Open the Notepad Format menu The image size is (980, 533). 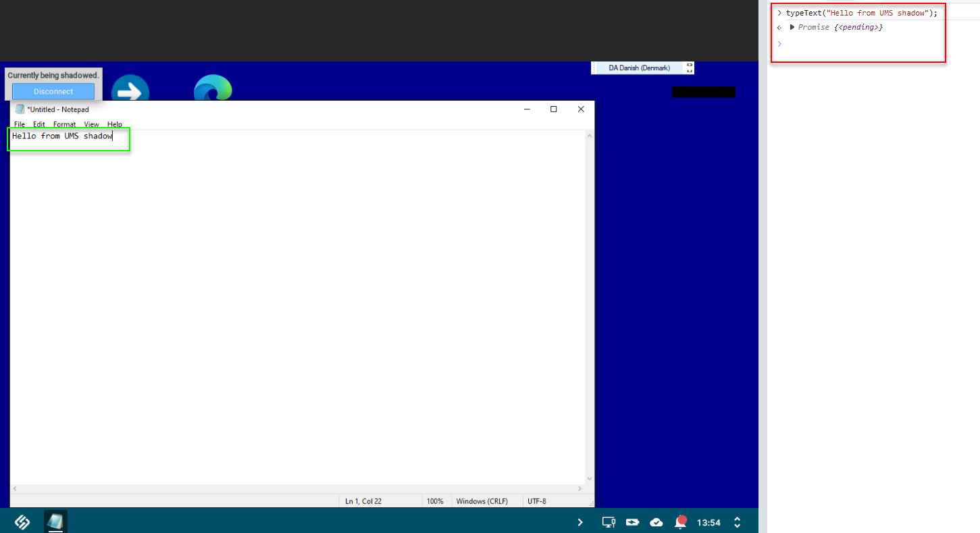coord(65,124)
